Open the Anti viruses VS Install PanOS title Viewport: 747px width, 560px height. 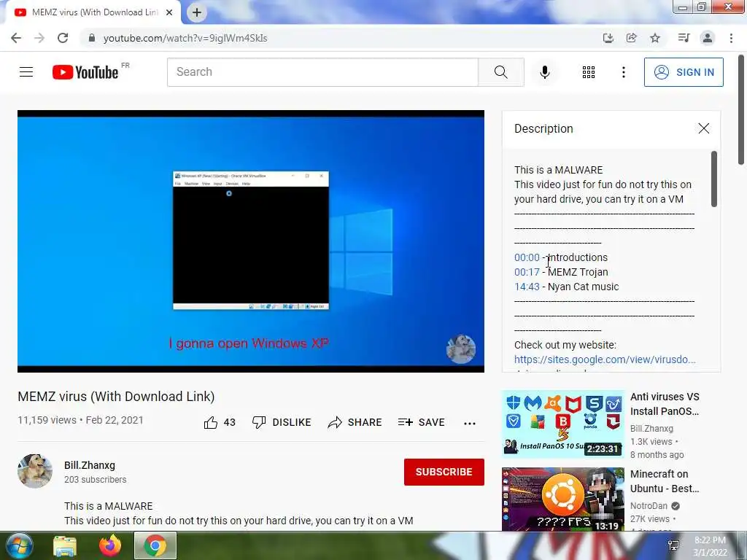pyautogui.click(x=665, y=404)
